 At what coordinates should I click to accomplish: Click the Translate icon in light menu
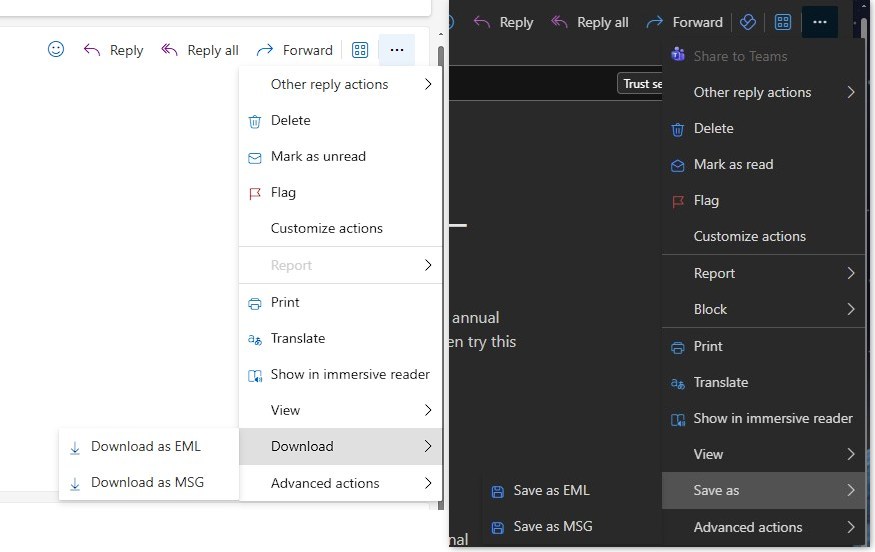(x=254, y=339)
